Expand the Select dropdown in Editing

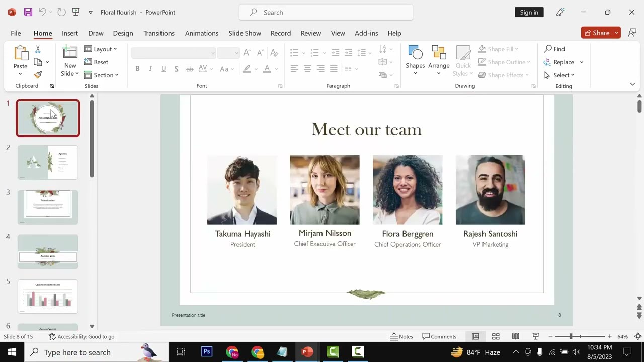coord(559,75)
